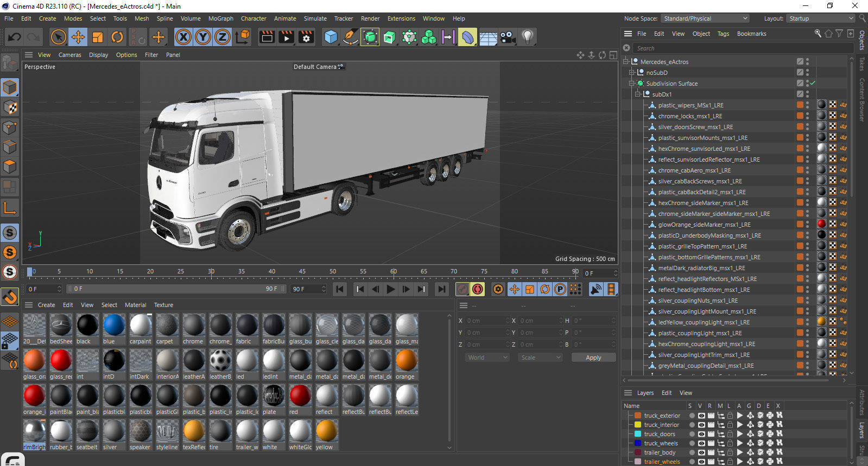Open the Spline Pen tool
The image size is (868, 466).
351,37
